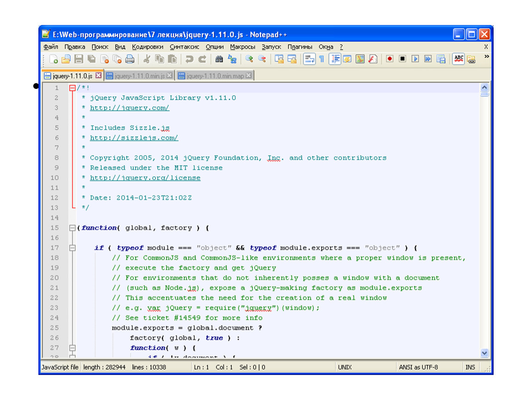
Task: Click the http://sizzlejs.com/ link
Action: coord(134,138)
